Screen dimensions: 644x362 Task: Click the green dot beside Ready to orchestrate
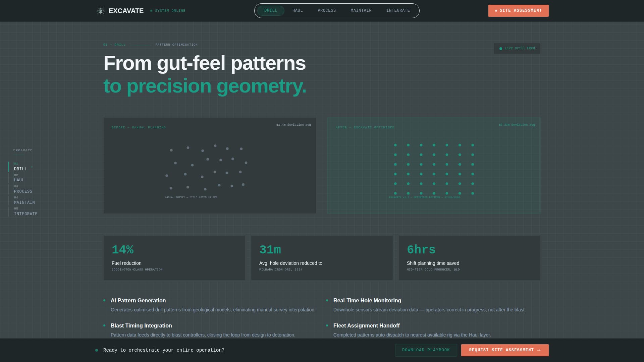point(97,350)
